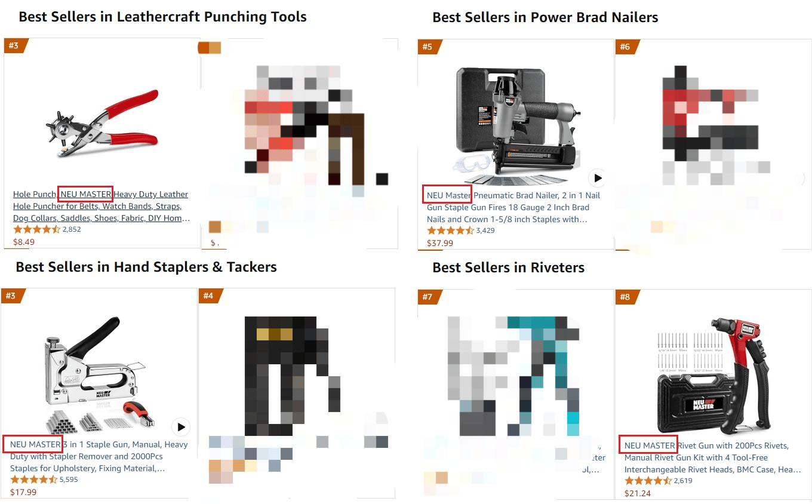View the 2,852 ratings for hole punch
The width and height of the screenshot is (812, 504).
coord(72,229)
